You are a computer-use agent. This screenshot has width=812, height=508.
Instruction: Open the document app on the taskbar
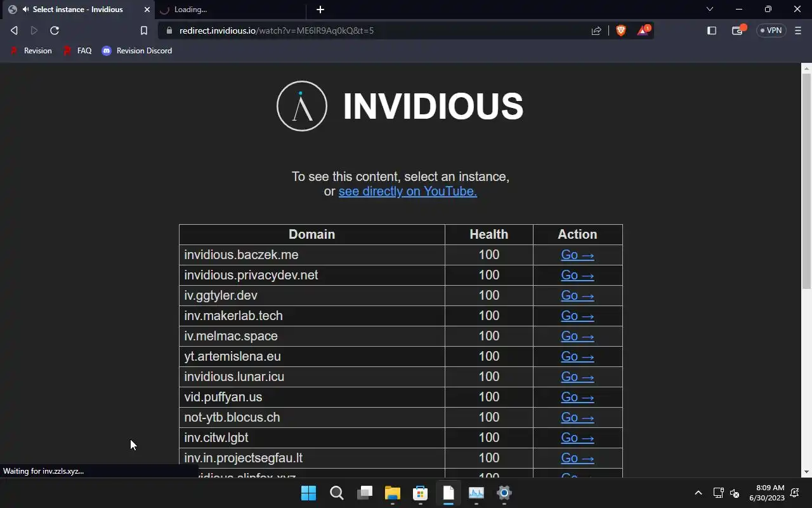(x=449, y=493)
